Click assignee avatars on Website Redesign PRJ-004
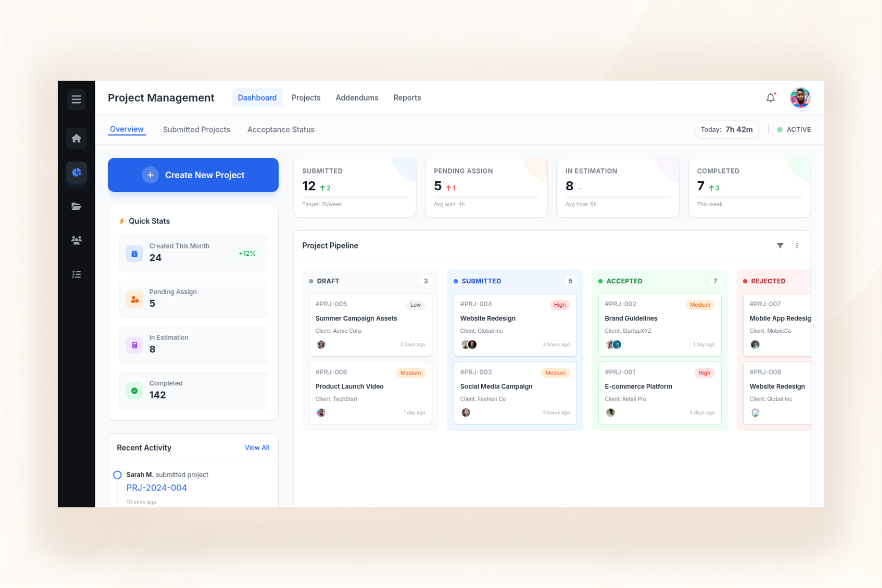Image resolution: width=882 pixels, height=588 pixels. (469, 345)
